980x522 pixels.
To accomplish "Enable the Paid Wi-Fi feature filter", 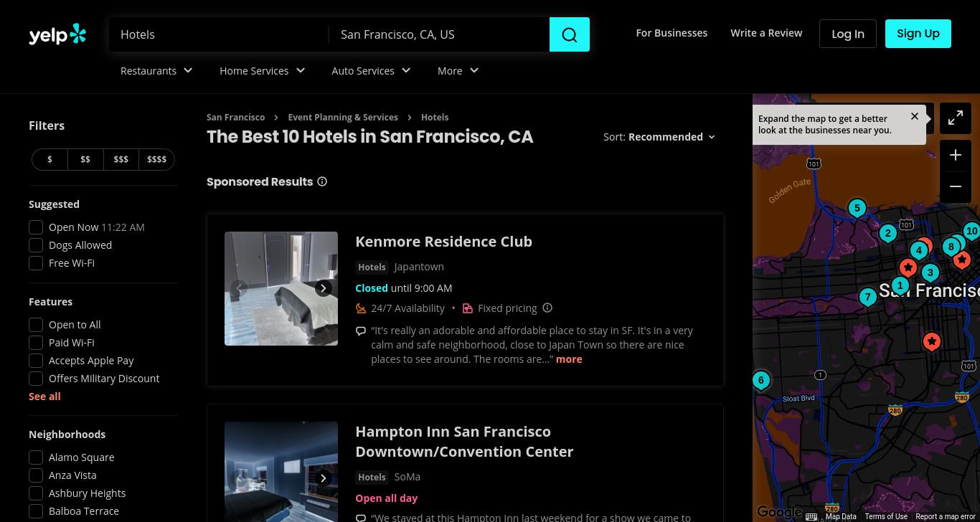I will pos(36,343).
